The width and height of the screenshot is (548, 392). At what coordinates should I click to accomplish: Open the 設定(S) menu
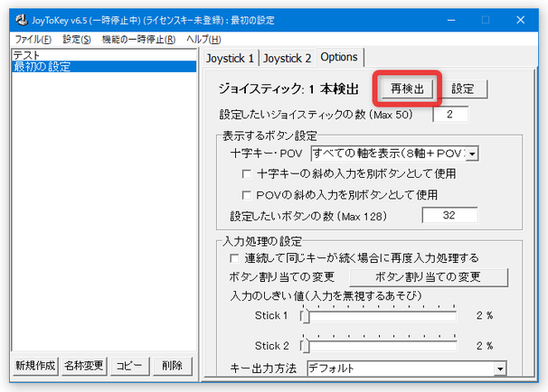pyautogui.click(x=77, y=40)
